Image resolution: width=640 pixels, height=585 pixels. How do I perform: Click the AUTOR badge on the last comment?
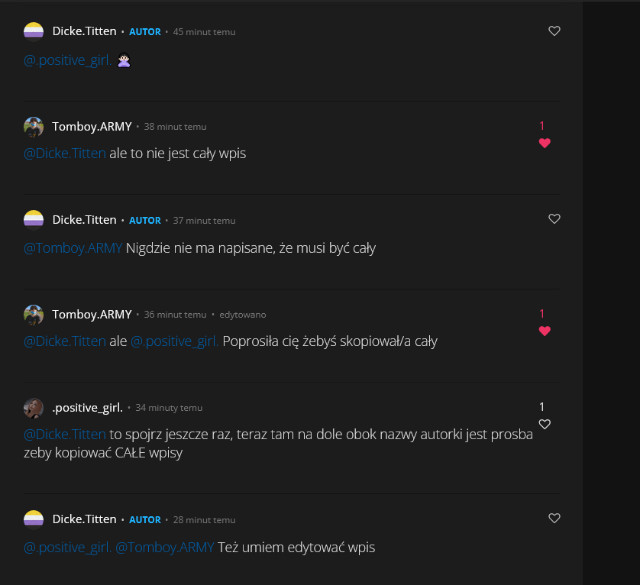pos(145,520)
